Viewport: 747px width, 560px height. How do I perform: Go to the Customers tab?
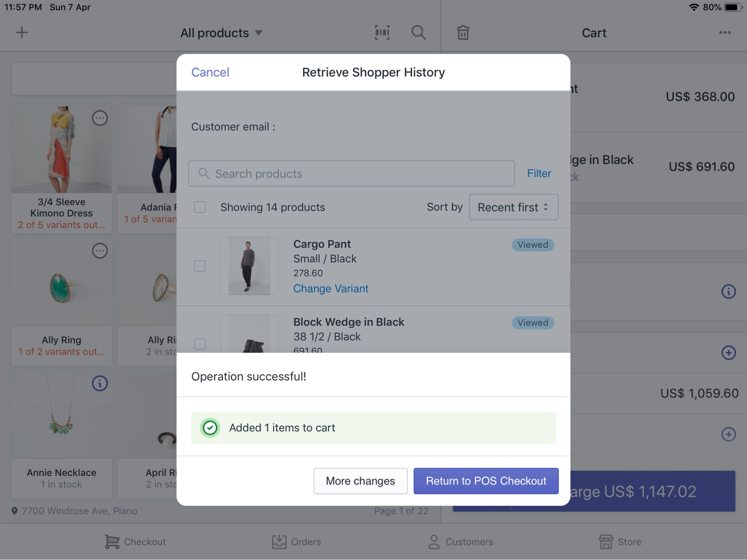point(460,542)
